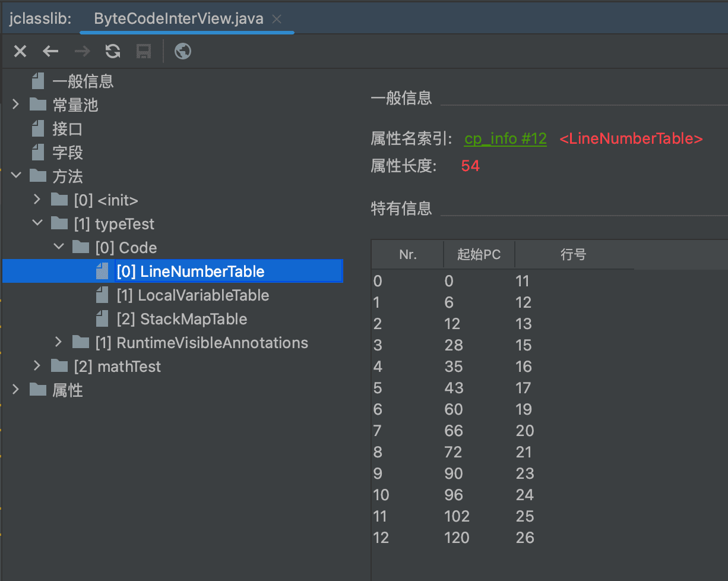Image resolution: width=728 pixels, height=581 pixels.
Task: Click the forward arrow toolbar icon
Action: coord(82,52)
